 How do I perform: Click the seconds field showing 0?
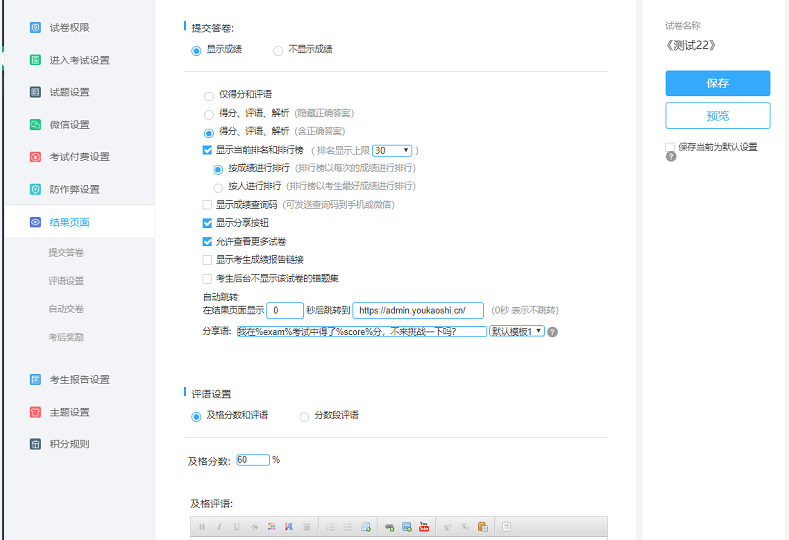point(285,311)
